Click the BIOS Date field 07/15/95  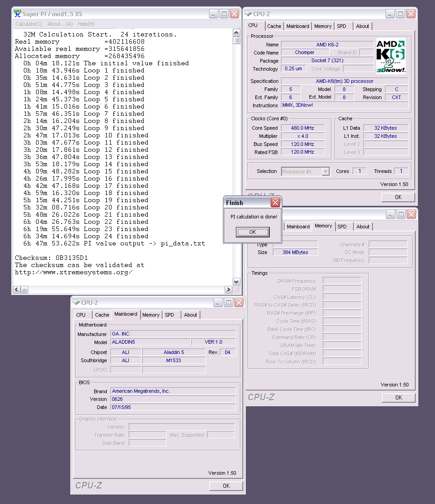coord(173,407)
